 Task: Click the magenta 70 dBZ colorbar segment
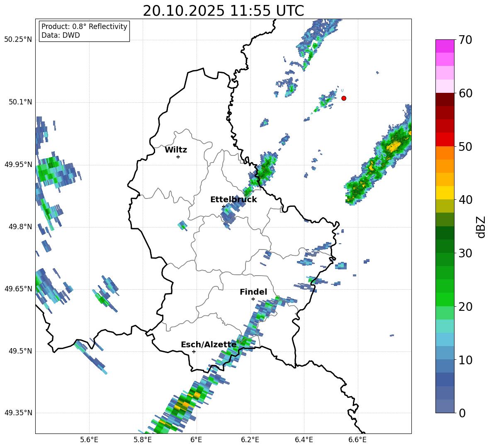445,46
